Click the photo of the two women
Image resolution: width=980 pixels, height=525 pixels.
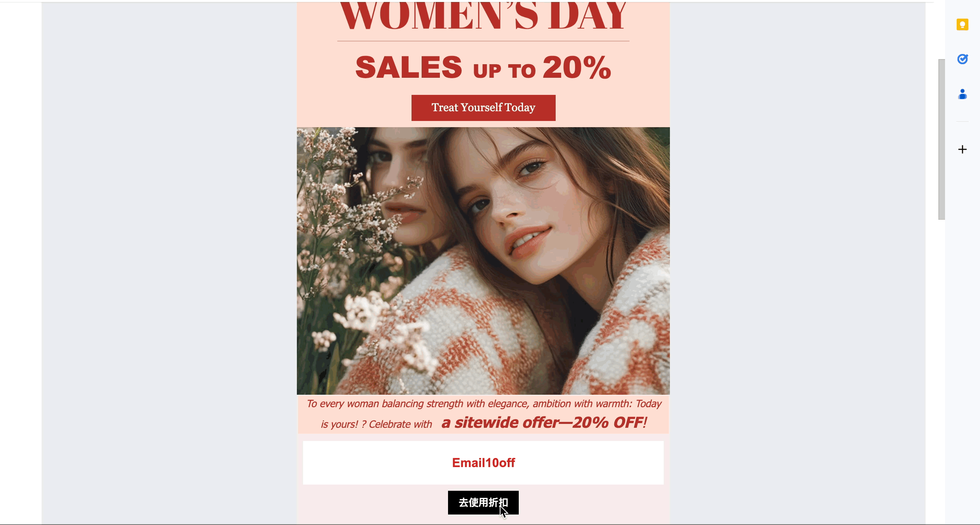(483, 261)
